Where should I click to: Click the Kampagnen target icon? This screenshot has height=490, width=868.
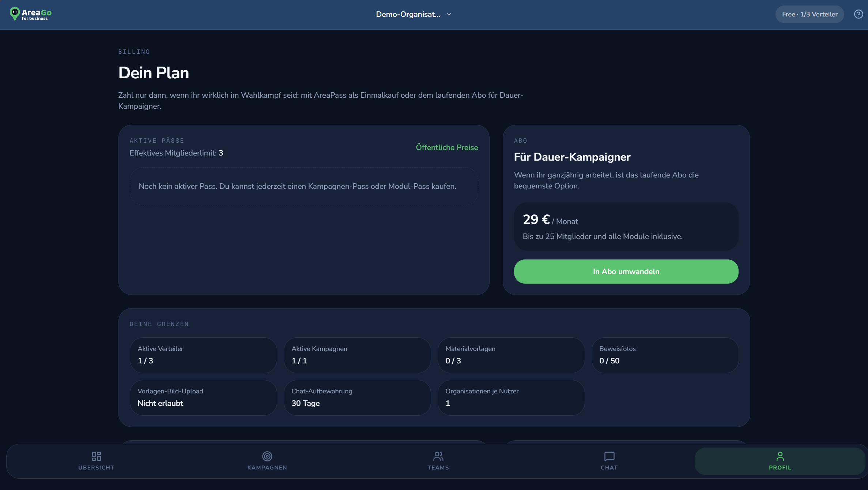[x=267, y=456]
